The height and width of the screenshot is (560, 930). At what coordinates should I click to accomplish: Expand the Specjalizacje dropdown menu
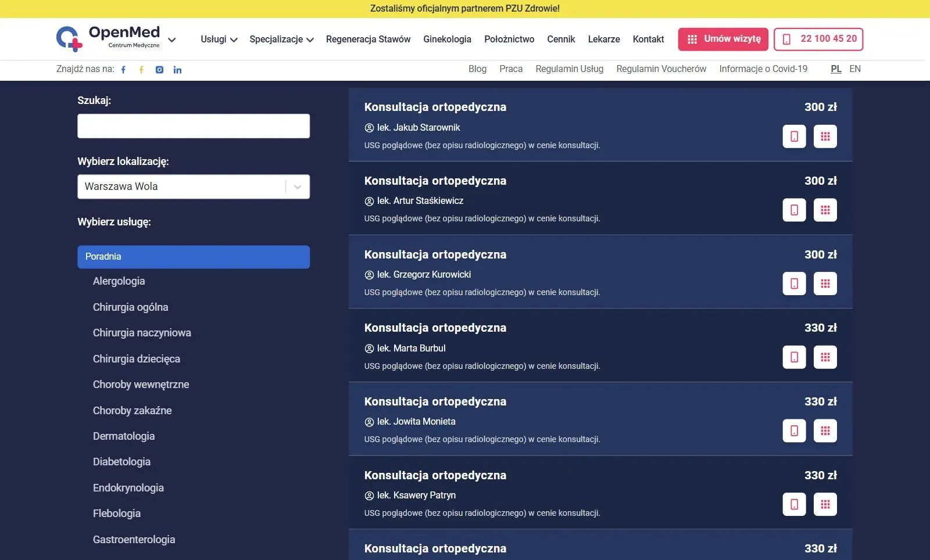point(281,40)
